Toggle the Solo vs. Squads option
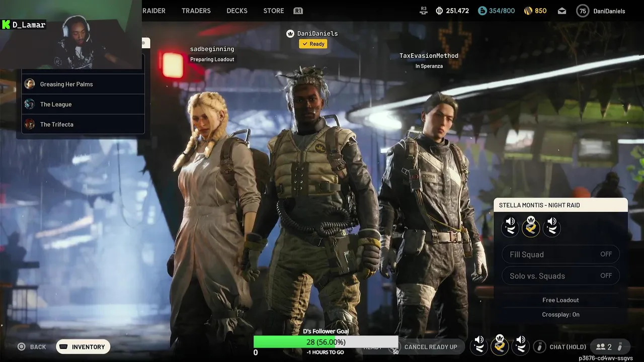The width and height of the screenshot is (644, 362). coord(561,276)
